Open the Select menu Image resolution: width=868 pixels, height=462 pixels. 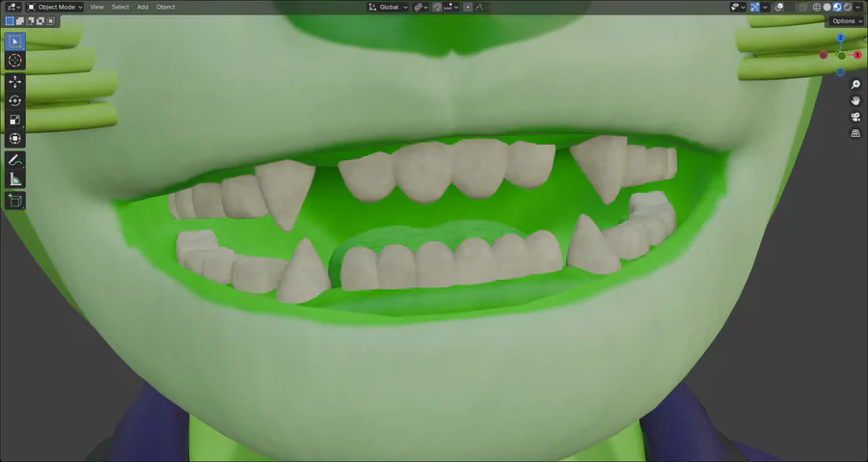[121, 7]
